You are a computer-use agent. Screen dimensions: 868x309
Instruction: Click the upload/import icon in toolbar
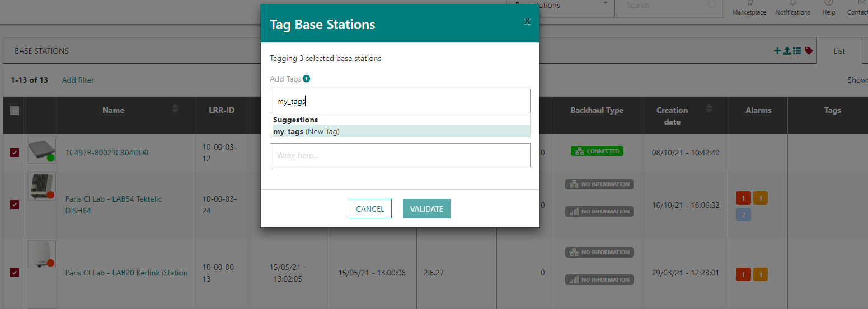tap(787, 51)
